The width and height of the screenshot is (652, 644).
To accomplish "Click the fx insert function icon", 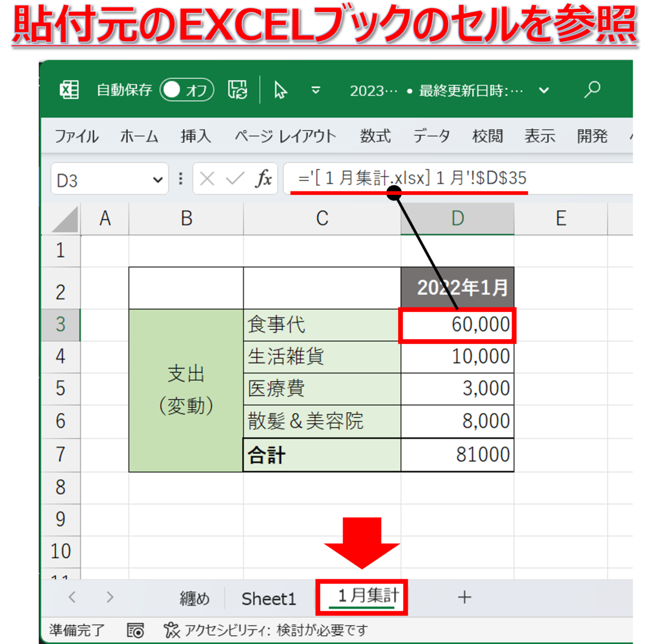I will [x=263, y=179].
